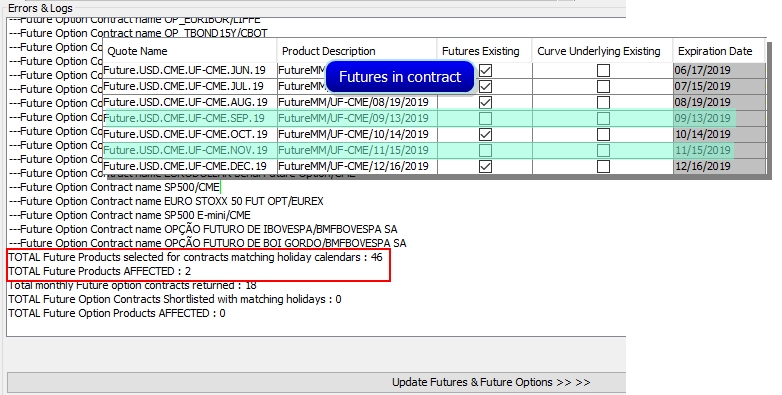Click FutureMM/UF-CME/09/13/2019 description cell
Viewport: 782px width, 395px height.
tap(357, 118)
